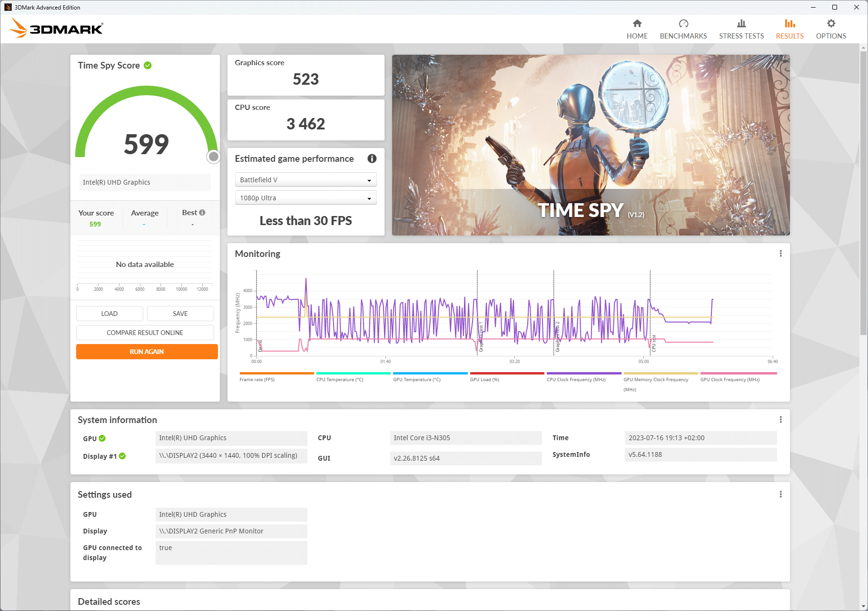Open the Benchmarks gauge icon

[683, 24]
